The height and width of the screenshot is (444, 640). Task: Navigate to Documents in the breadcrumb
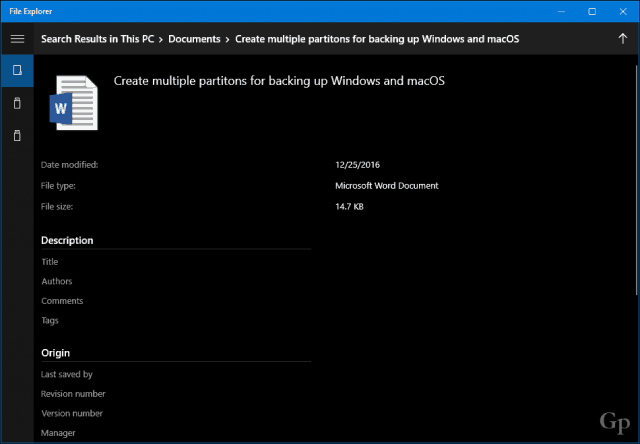tap(194, 39)
